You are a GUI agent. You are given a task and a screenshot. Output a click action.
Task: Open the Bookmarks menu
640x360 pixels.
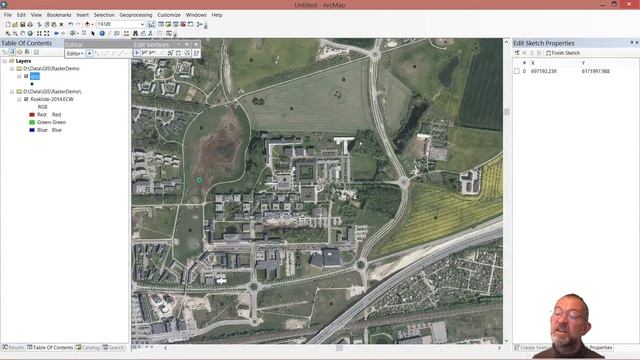click(x=59, y=15)
